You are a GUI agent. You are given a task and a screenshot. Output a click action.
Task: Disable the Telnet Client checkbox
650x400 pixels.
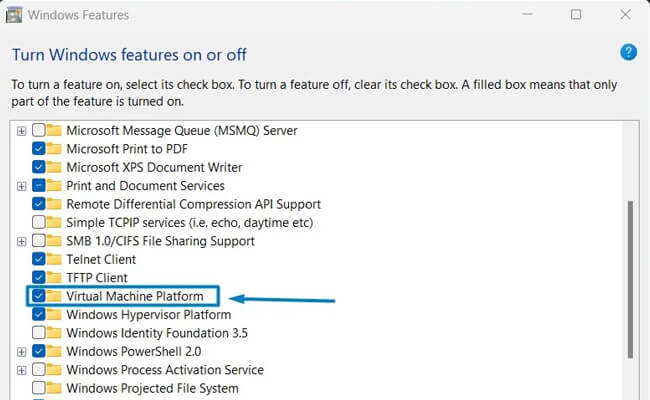(39, 259)
